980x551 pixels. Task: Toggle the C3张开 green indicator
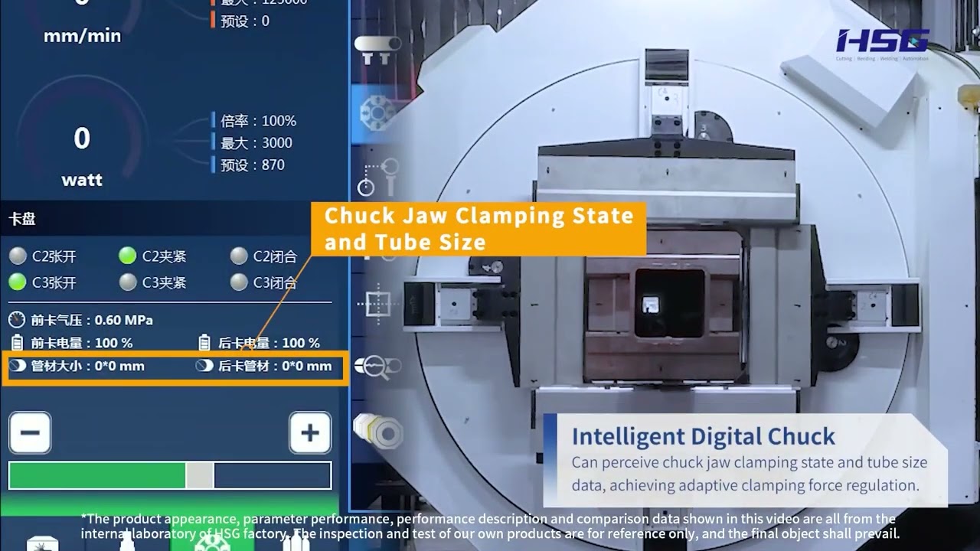(18, 282)
